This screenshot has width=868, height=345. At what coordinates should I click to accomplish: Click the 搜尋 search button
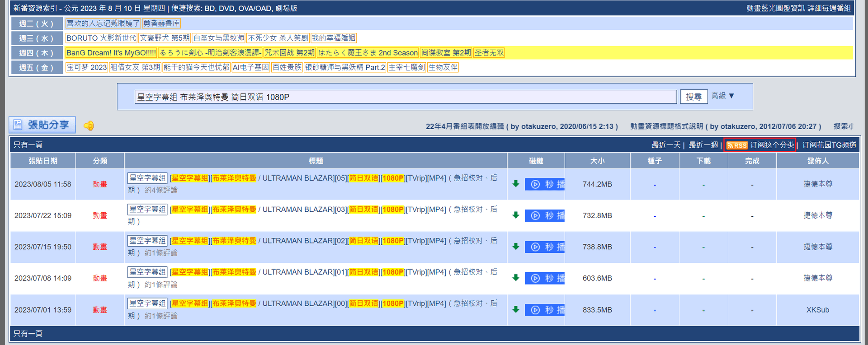point(694,97)
